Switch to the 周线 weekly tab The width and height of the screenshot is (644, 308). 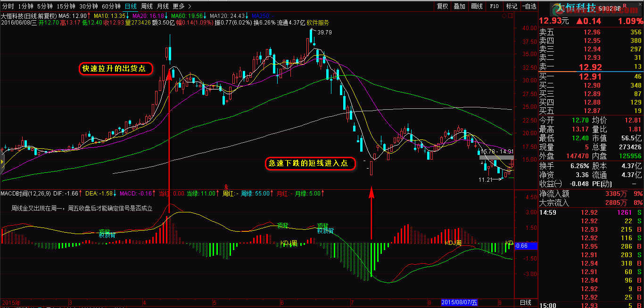point(147,6)
